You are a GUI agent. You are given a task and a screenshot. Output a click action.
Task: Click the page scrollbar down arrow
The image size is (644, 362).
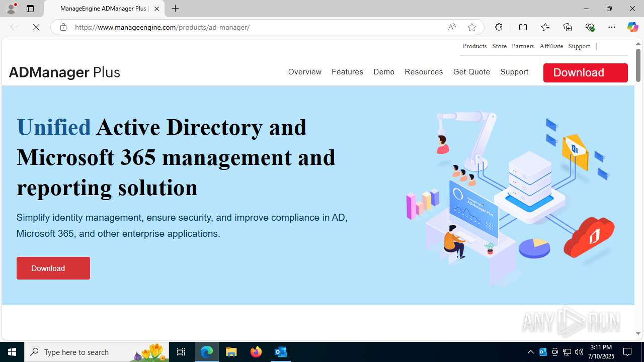[x=638, y=333]
